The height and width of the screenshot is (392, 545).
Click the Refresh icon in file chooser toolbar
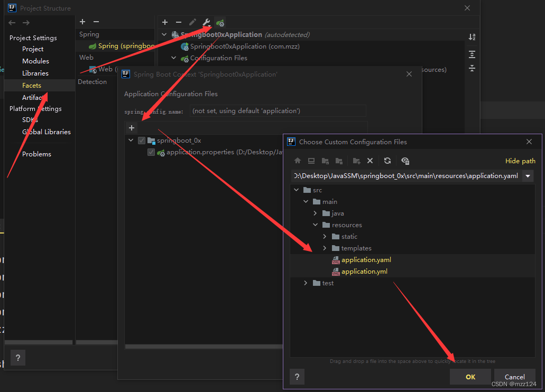387,161
